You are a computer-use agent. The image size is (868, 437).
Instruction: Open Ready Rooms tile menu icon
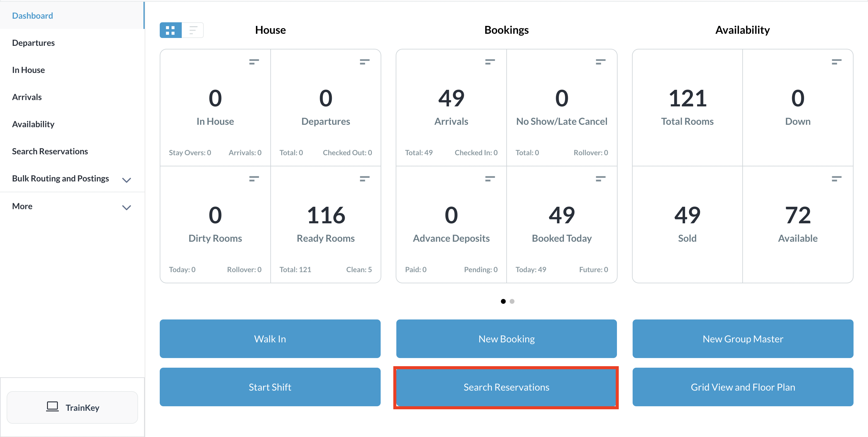tap(364, 179)
